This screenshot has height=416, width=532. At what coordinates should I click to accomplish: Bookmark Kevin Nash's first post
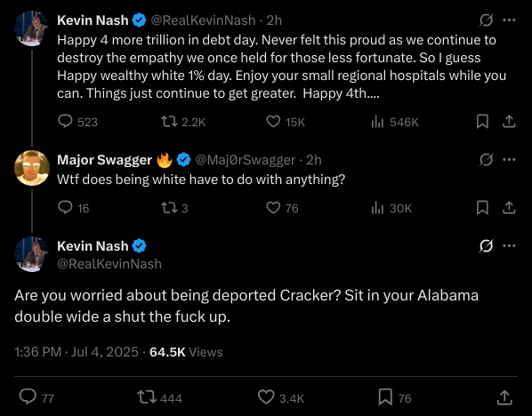[482, 122]
